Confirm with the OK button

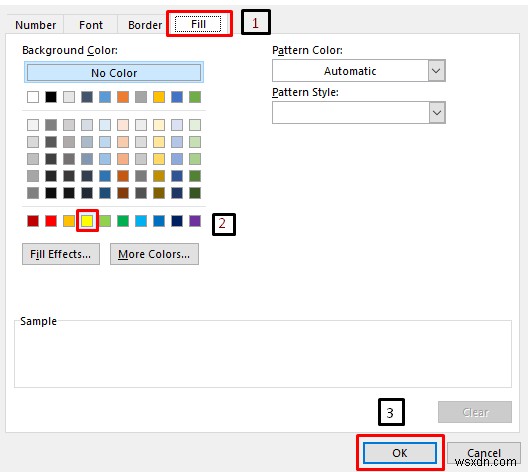400,453
